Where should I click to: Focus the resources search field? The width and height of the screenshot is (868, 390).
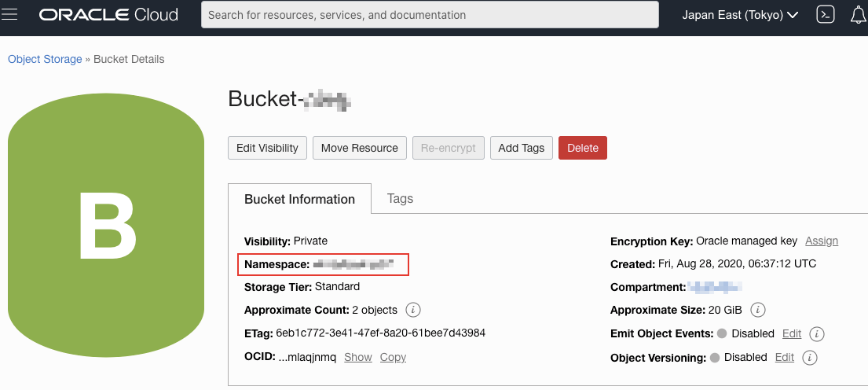[x=430, y=15]
